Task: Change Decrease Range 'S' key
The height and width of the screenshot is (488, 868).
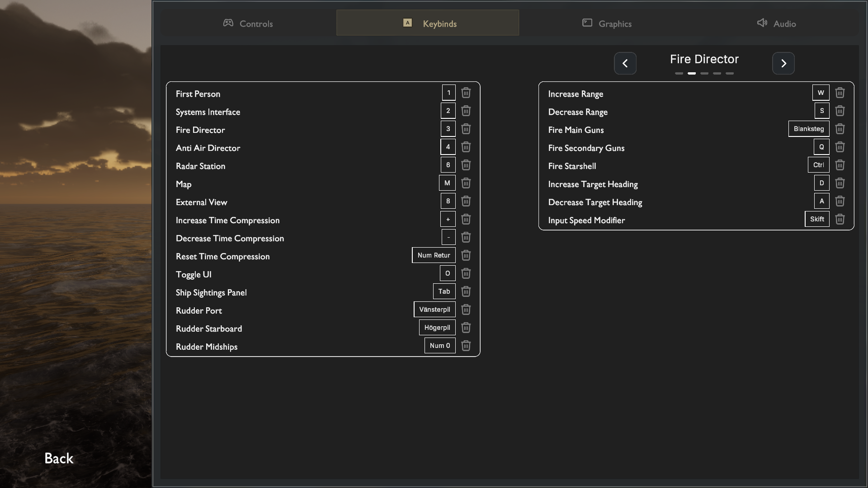Action: click(x=822, y=111)
